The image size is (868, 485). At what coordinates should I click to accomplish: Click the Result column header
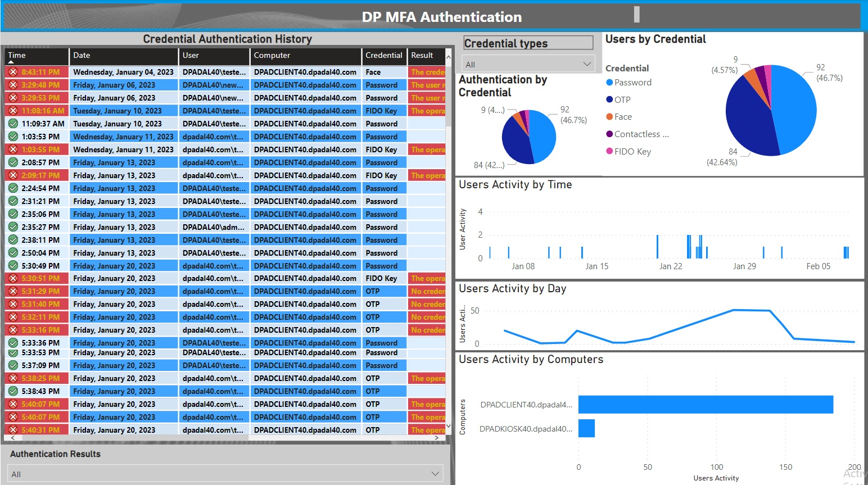(x=422, y=56)
